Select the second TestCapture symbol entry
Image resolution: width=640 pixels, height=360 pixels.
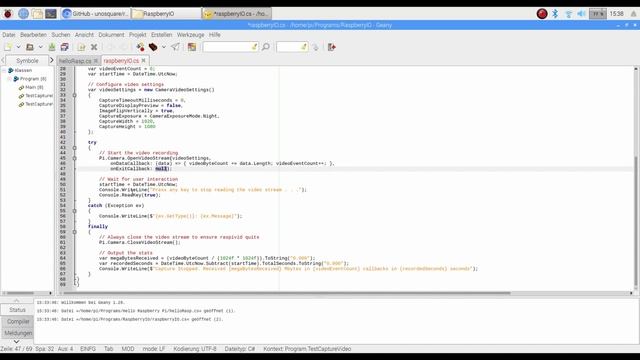[36, 104]
